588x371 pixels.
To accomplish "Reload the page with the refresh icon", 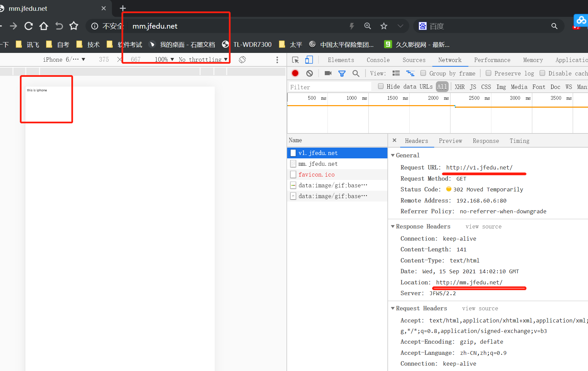I will click(x=29, y=26).
